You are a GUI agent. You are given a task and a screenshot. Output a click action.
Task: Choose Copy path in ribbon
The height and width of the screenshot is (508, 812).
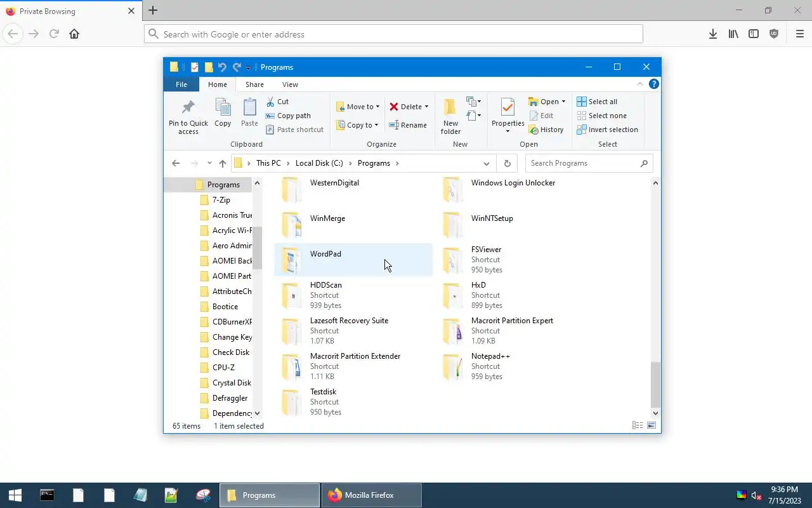point(288,116)
